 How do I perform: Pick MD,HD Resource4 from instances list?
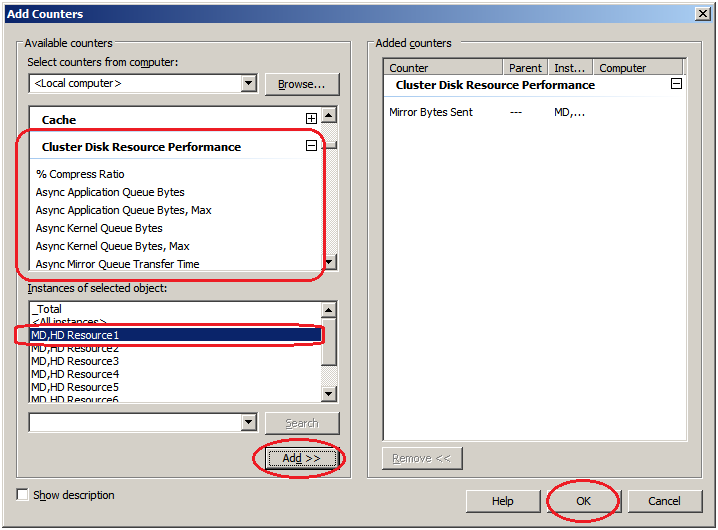click(75, 374)
